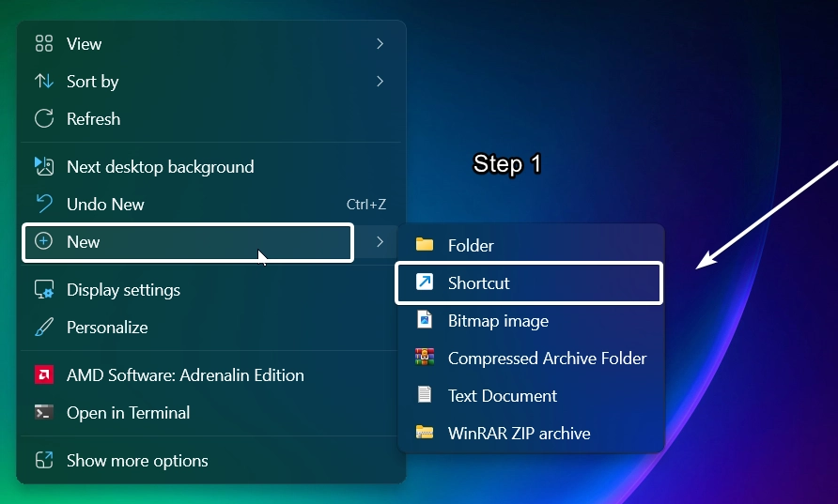The image size is (838, 504).
Task: Choose Undo New in the menu
Action: tap(211, 204)
